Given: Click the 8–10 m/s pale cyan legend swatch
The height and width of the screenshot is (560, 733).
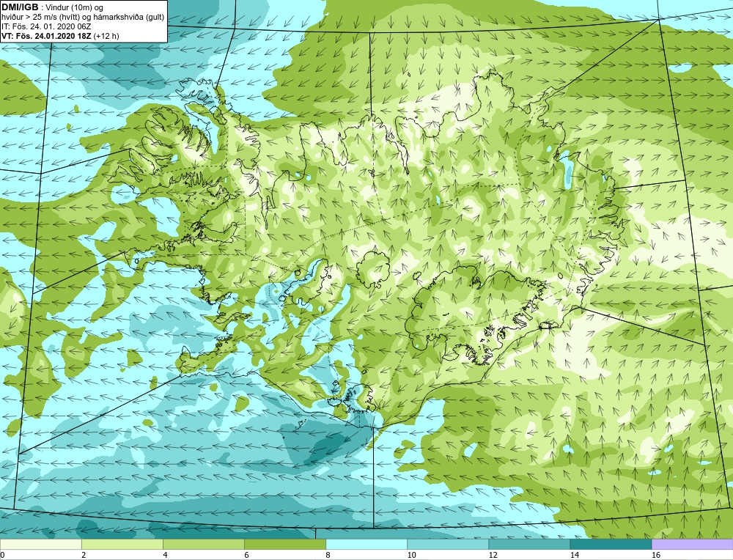Looking at the screenshot, I should pyautogui.click(x=366, y=544).
